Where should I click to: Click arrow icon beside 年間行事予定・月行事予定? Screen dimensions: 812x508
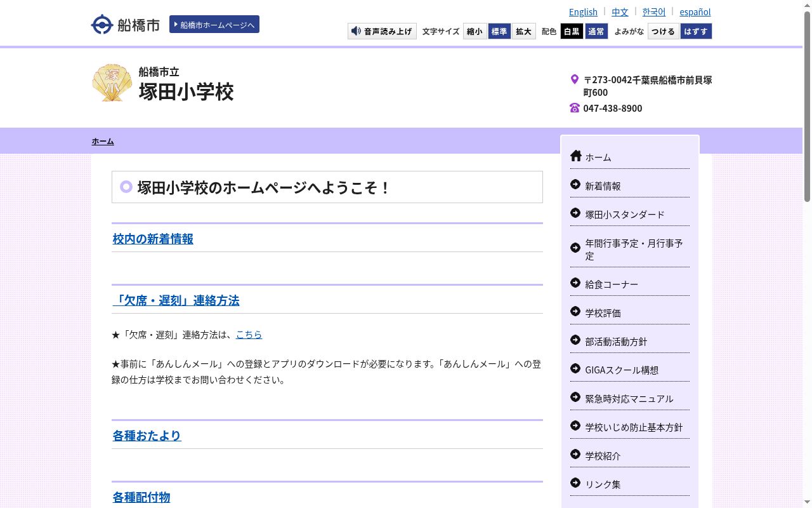tap(575, 248)
